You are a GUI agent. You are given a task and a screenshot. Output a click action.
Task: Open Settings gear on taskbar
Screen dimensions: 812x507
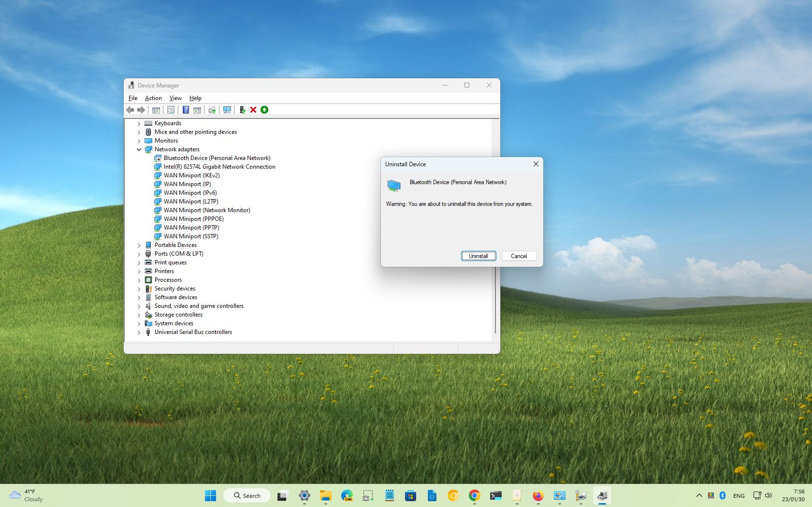tap(304, 495)
